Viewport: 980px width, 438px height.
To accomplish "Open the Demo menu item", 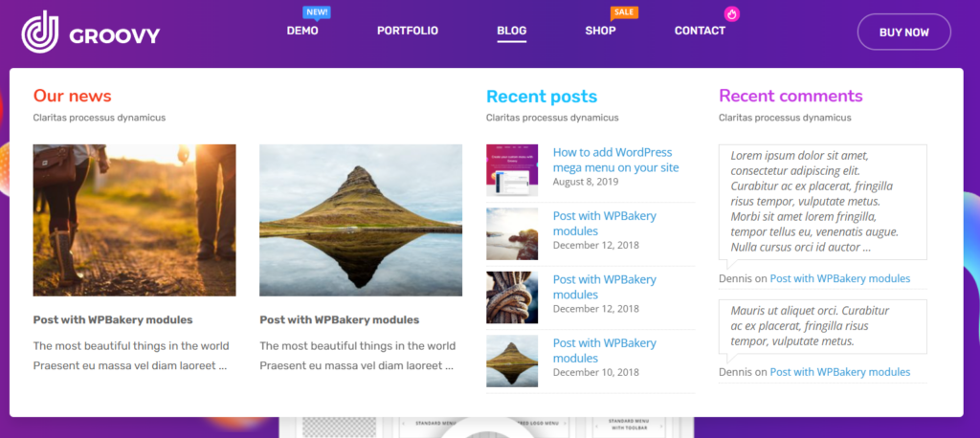I will pos(302,32).
